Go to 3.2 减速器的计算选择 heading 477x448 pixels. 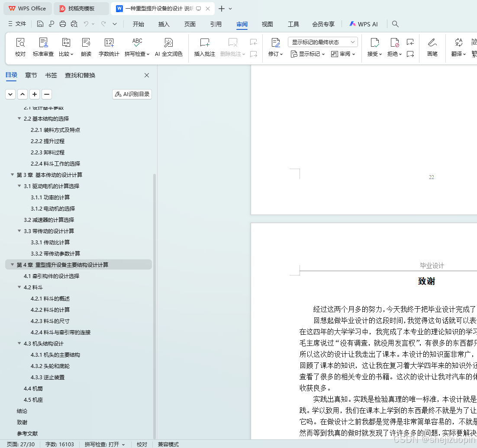[x=49, y=220]
